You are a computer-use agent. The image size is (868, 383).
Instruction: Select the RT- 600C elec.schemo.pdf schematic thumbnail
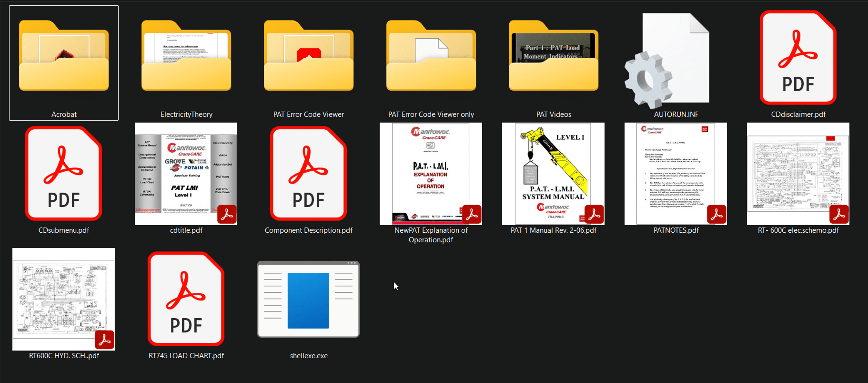click(x=798, y=174)
